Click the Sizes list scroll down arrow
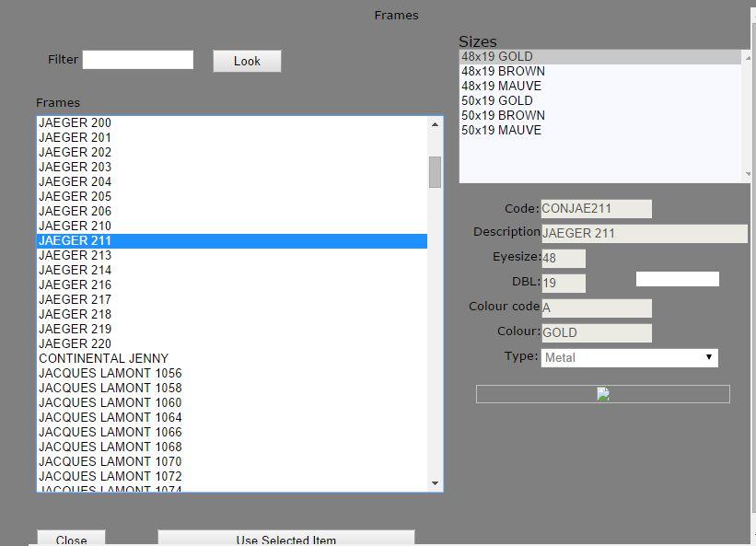 tap(748, 174)
